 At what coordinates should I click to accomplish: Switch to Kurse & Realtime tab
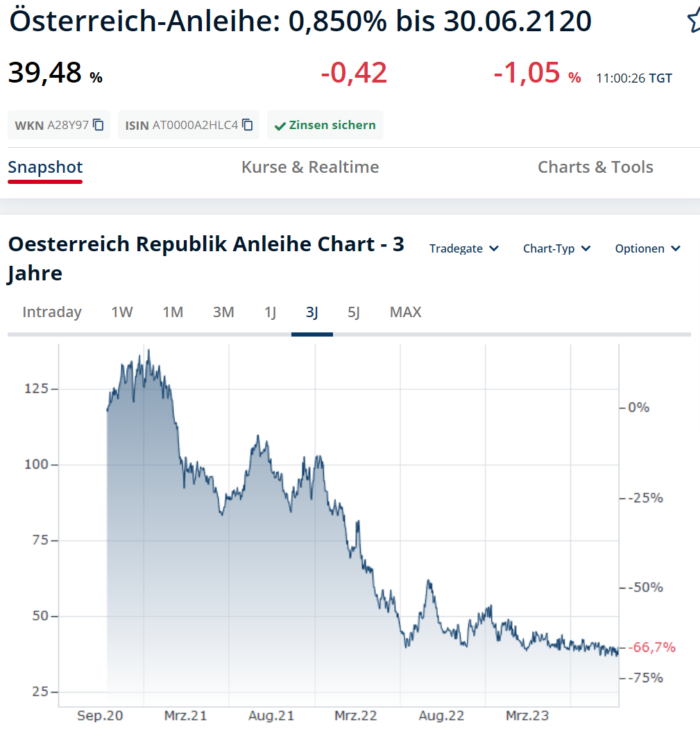[310, 167]
